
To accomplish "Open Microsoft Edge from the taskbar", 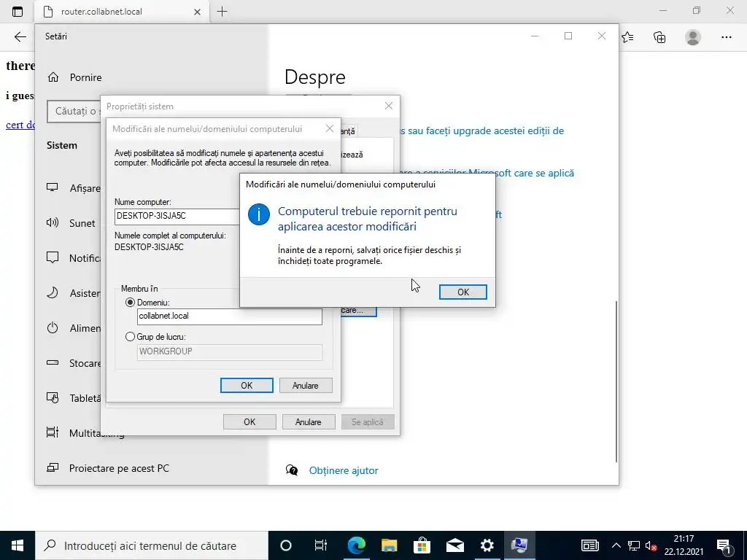I will coord(356,545).
